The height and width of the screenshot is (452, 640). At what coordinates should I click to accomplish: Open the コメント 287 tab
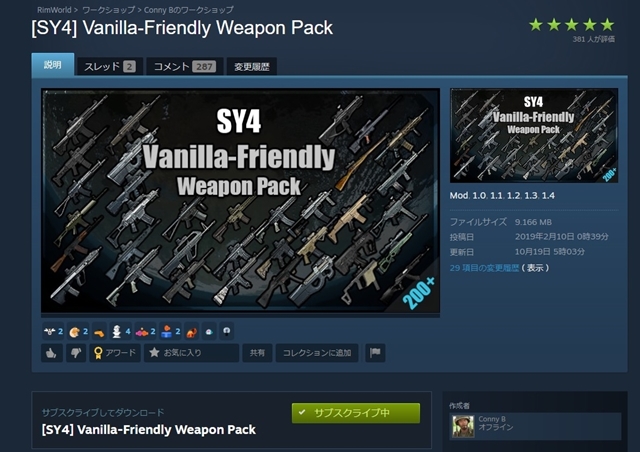(185, 67)
